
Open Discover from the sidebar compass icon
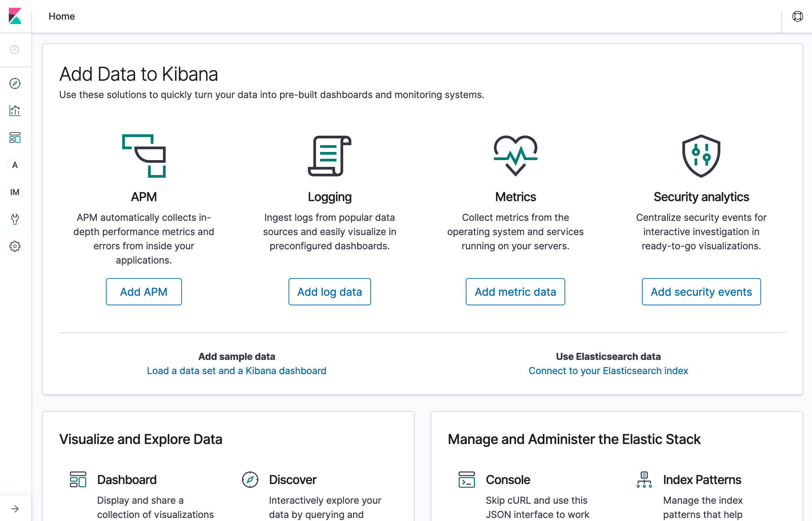[15, 83]
